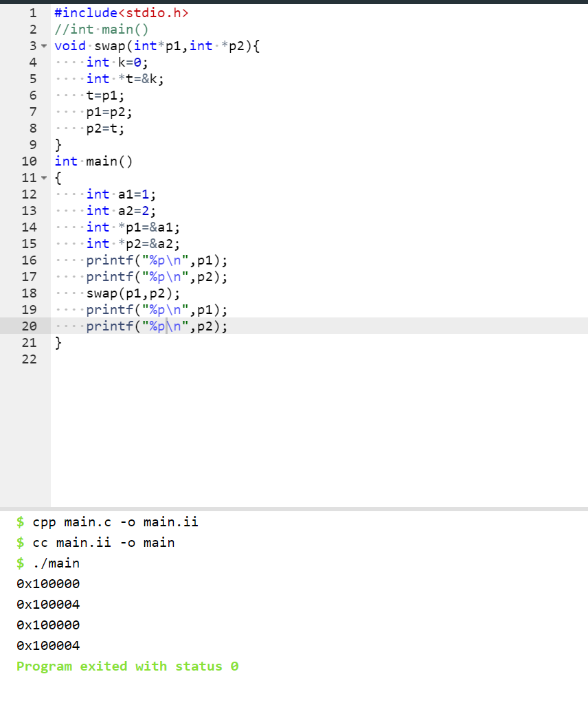
Task: Click line number 10 in the gutter
Action: (30, 161)
